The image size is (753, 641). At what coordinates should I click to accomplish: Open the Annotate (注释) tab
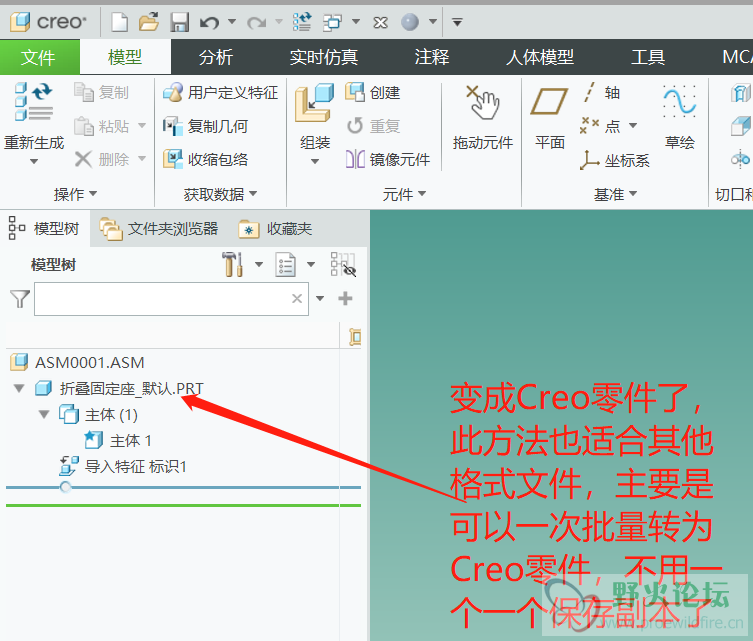coord(432,57)
